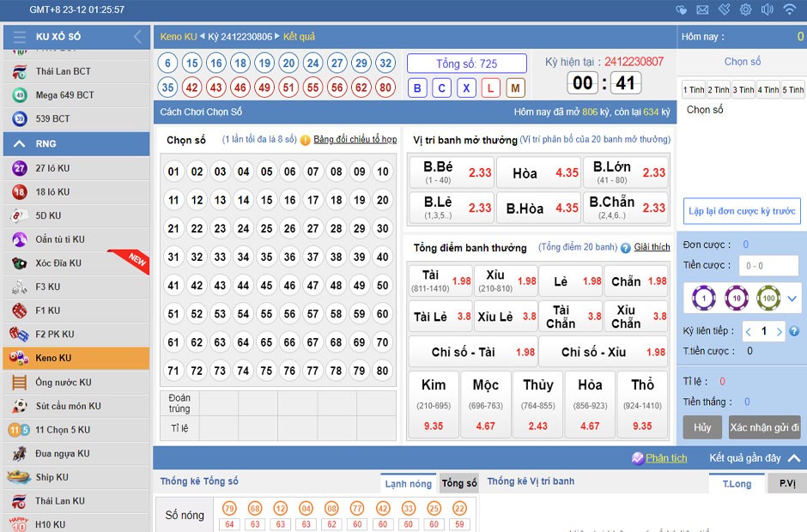
Task: Collapse Kết quả gần đây panel arrow
Action: [x=794, y=458]
